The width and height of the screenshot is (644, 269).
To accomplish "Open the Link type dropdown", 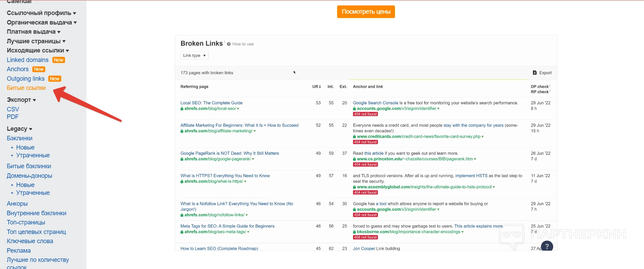I will [194, 56].
